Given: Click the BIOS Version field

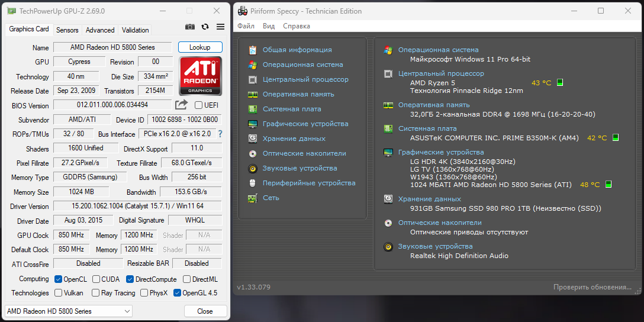Looking at the screenshot, I should point(112,105).
